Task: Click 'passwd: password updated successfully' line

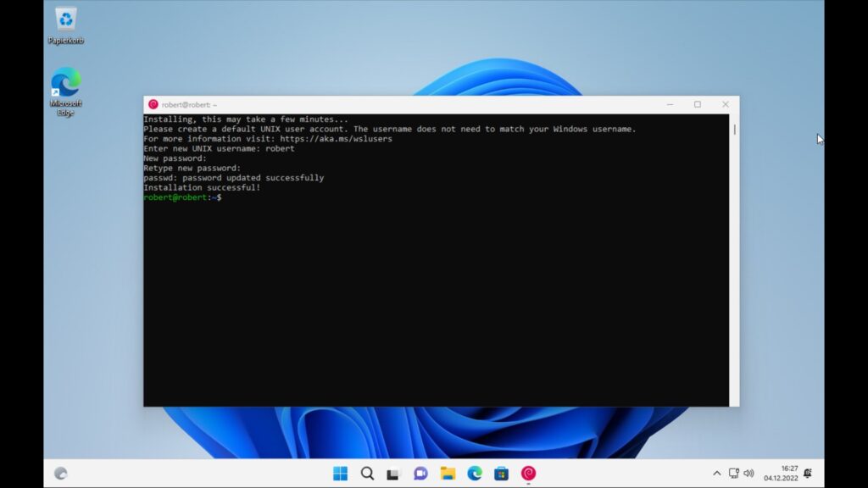Action: 234,178
